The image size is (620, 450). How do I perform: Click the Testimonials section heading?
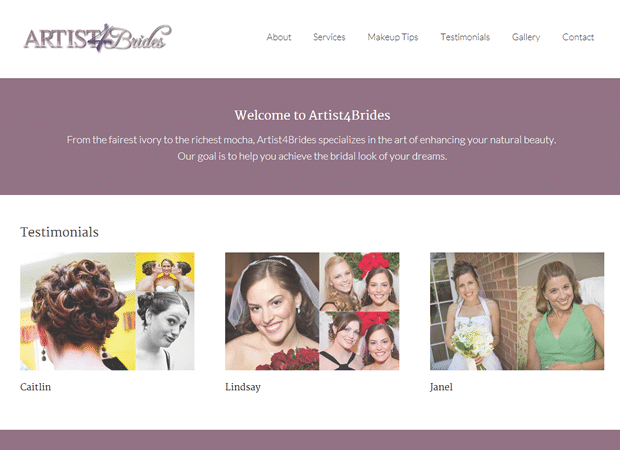[59, 232]
